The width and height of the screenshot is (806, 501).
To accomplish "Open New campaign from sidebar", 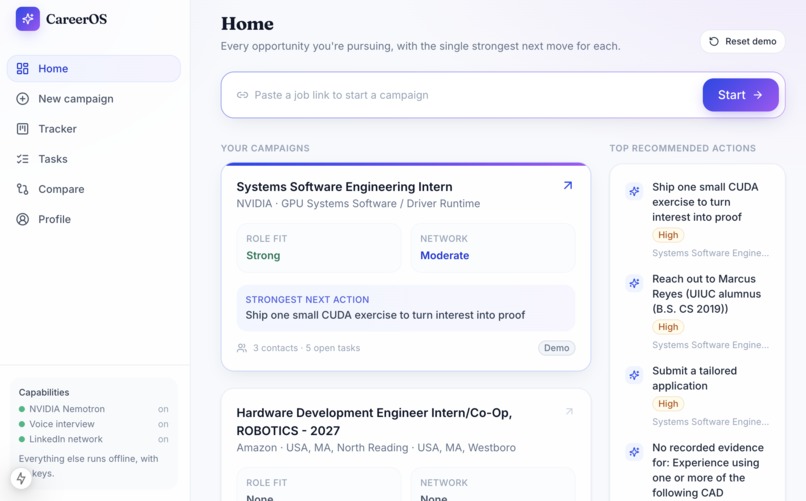I will (x=94, y=99).
